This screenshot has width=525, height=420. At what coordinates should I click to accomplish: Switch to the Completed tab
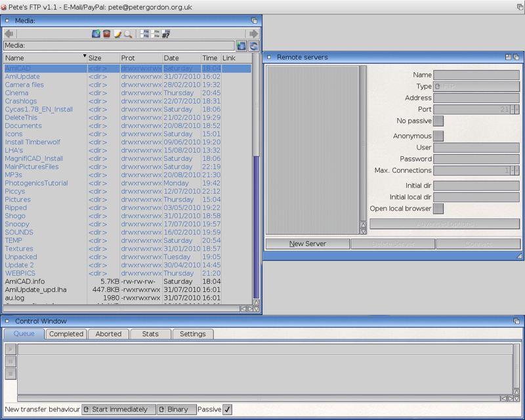tap(66, 334)
